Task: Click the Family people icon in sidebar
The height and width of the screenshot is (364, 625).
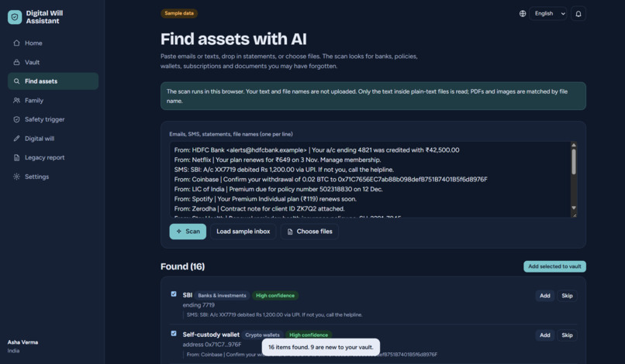Action: (x=16, y=101)
